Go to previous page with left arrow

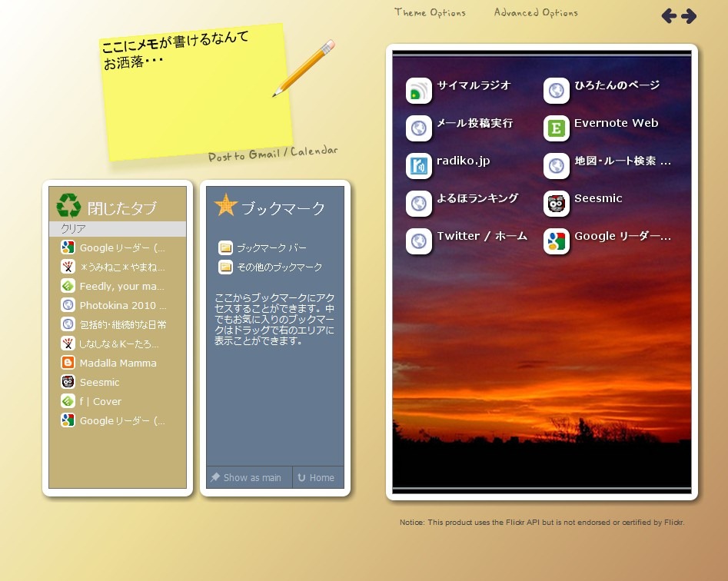click(x=669, y=16)
